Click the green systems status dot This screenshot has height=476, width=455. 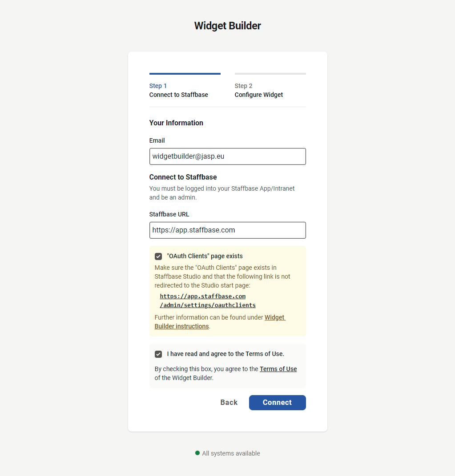(x=197, y=453)
